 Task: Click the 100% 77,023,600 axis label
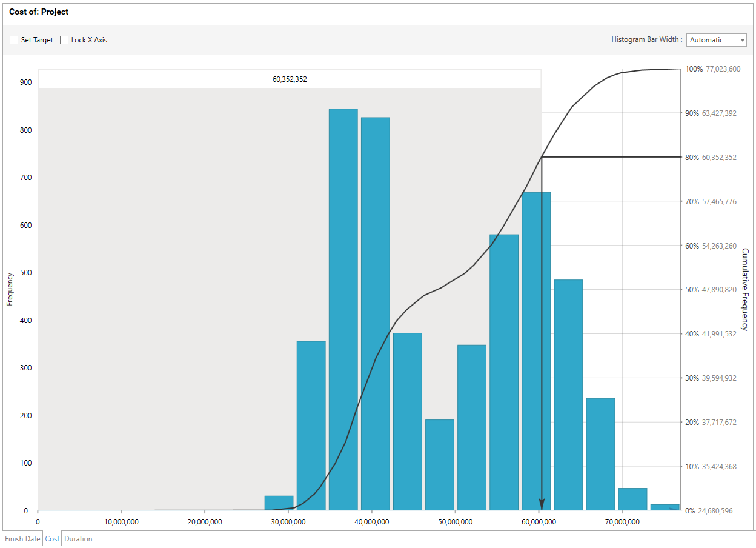(x=712, y=69)
